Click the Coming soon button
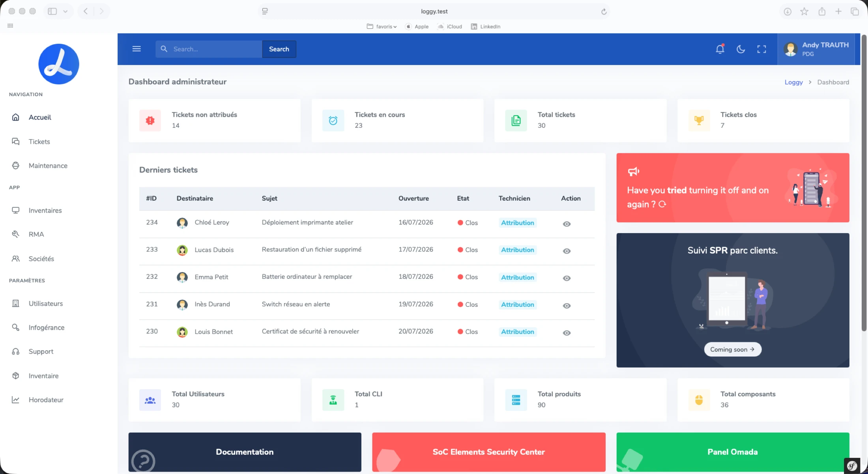868x474 pixels. [x=733, y=349]
